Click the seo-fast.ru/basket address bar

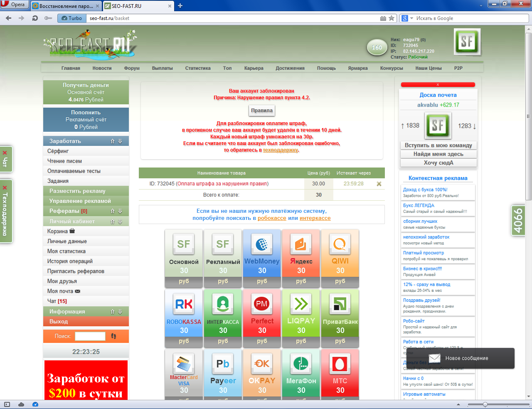coord(233,18)
